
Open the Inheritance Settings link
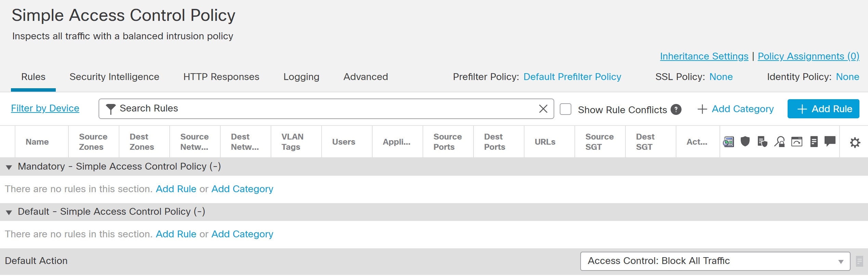704,56
